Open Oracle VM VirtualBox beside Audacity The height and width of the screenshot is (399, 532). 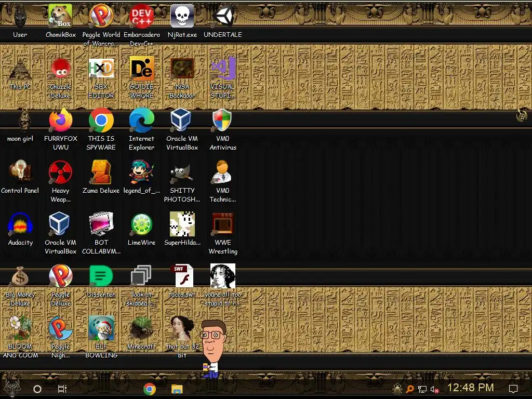click(59, 224)
